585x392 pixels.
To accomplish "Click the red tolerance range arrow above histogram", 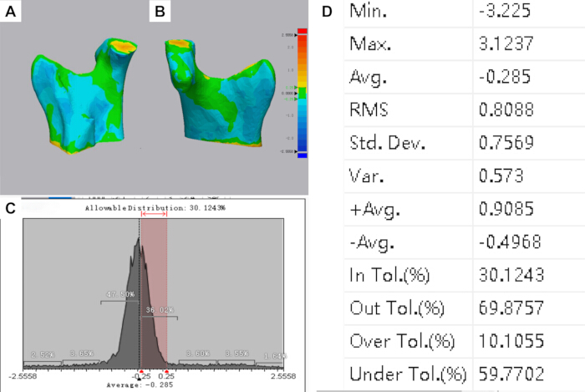I will coord(154,214).
